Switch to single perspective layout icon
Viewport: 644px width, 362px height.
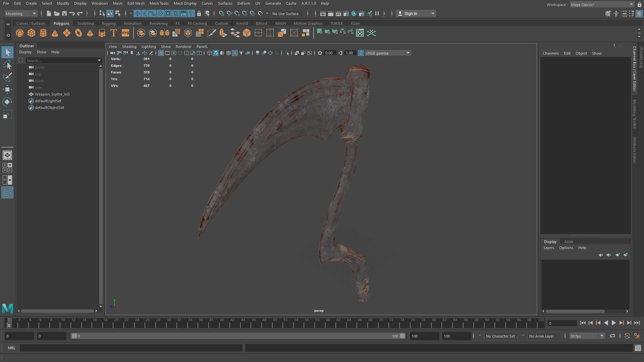(7, 155)
